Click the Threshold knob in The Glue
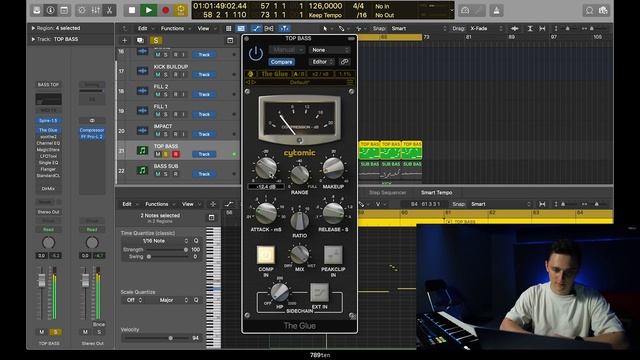 (x=266, y=168)
